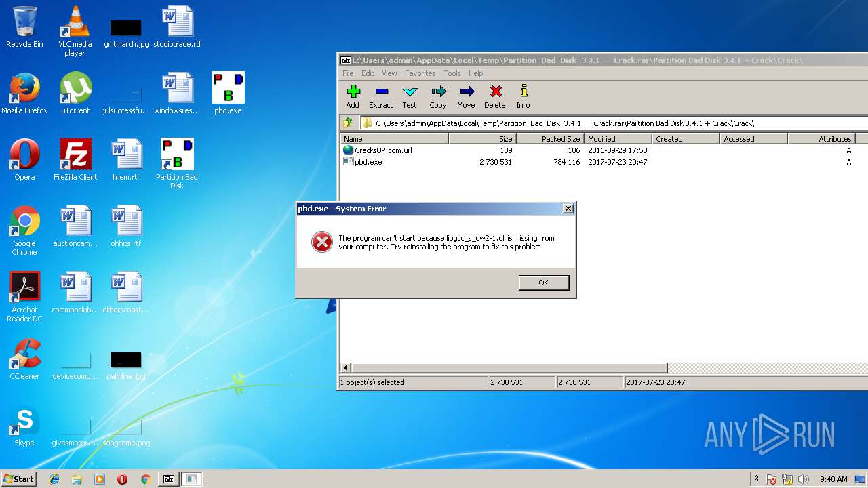The width and height of the screenshot is (868, 488).
Task: Select the Skype desktop shortcut
Action: [24, 426]
